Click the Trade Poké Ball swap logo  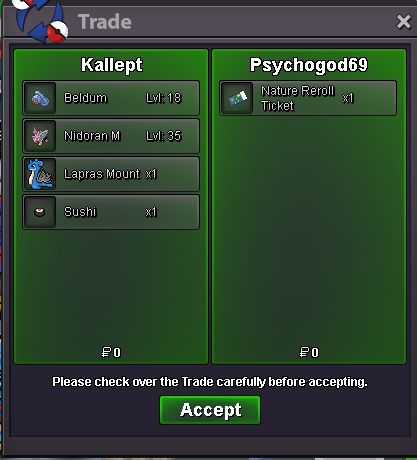[41, 21]
